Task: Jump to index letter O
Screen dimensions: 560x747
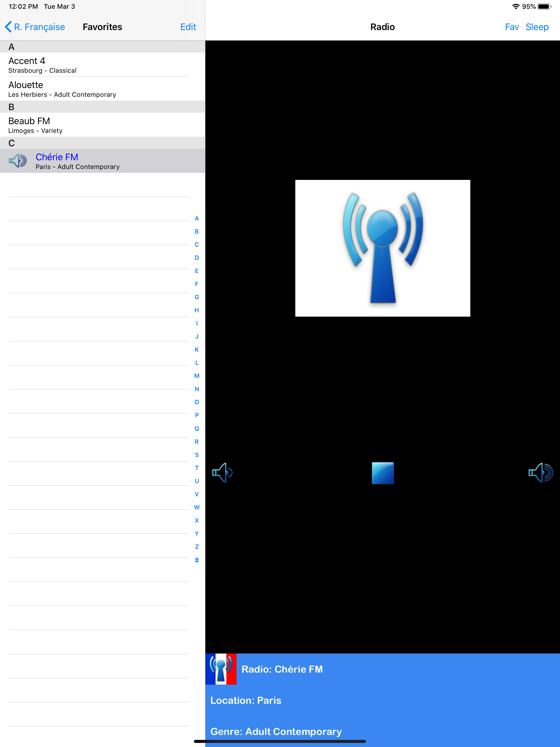Action: [x=197, y=402]
